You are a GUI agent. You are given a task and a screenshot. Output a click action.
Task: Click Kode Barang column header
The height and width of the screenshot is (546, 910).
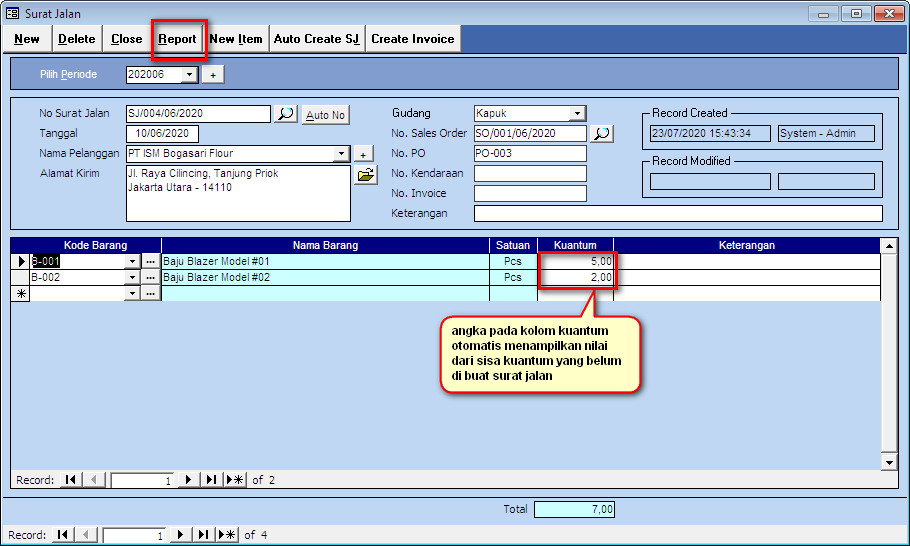pos(95,245)
